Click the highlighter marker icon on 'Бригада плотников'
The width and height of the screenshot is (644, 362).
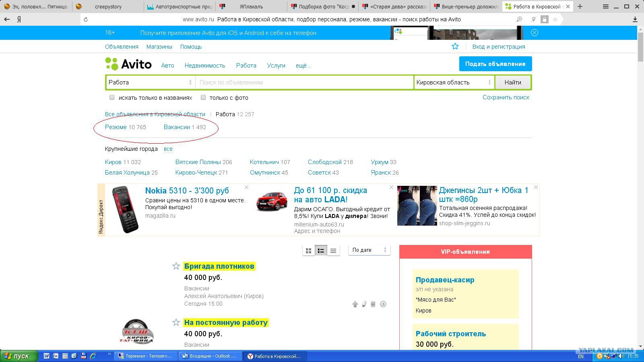364,304
